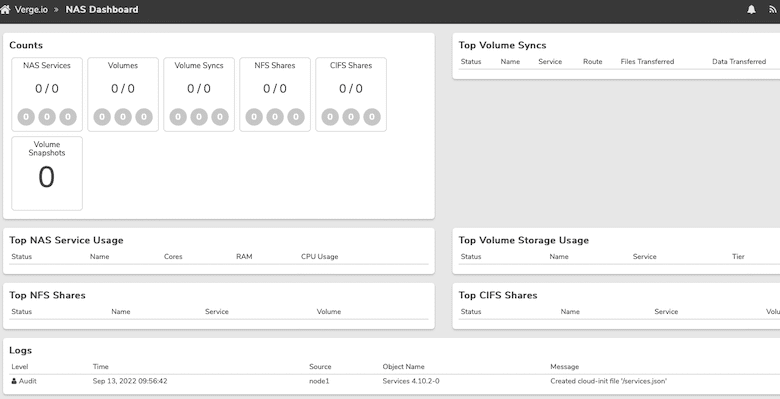
Task: Click Volume column in Top NFS Shares
Action: [329, 312]
